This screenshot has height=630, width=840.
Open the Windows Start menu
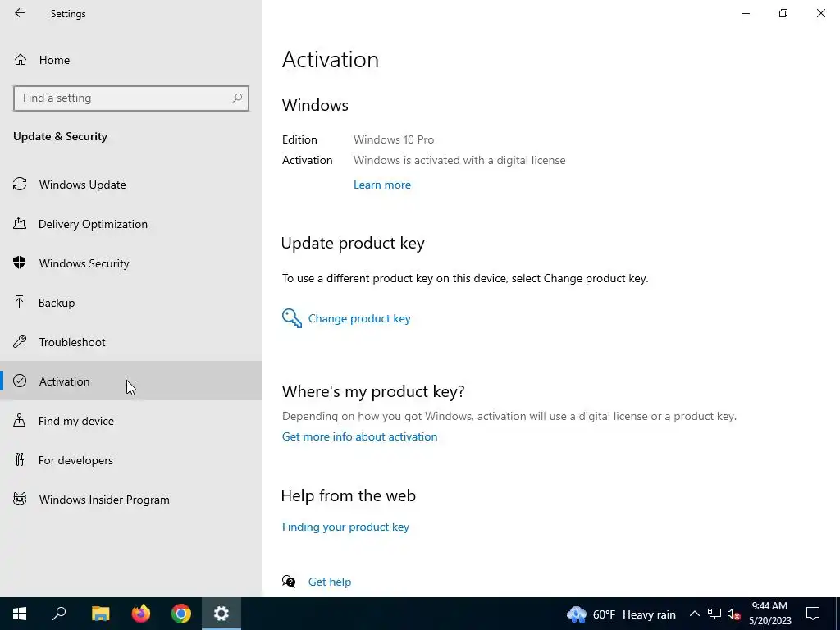(x=20, y=614)
